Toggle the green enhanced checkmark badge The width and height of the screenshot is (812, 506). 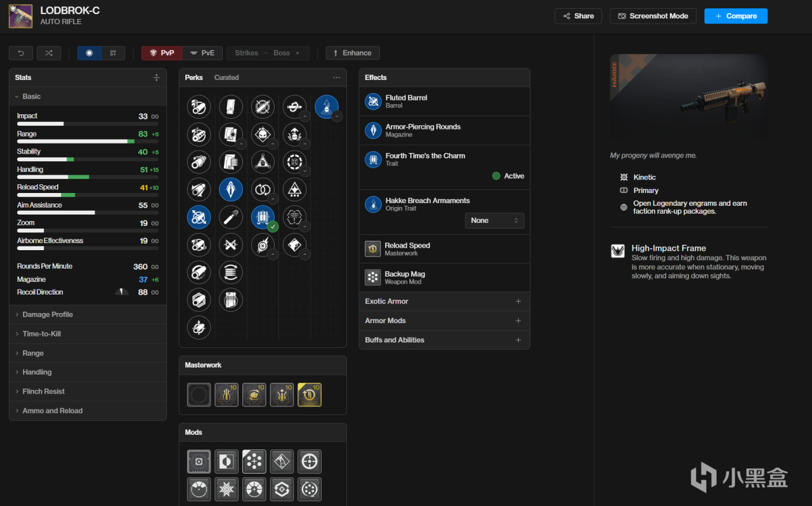click(273, 227)
